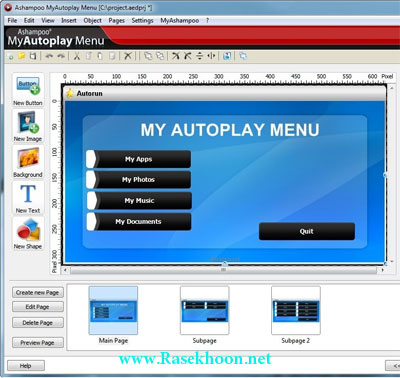Click the redo arrow toolbar icon
400x378 pixels.
click(61, 56)
